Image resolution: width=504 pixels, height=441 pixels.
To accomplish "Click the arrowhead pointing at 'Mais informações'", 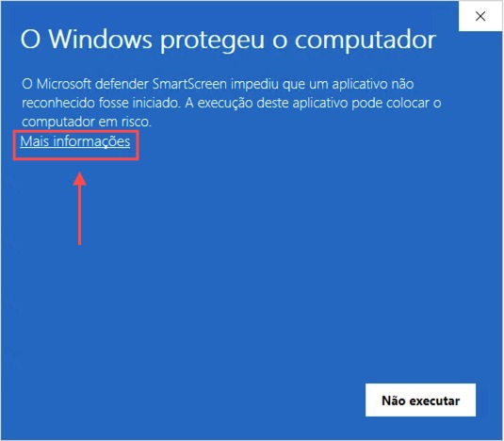I will (x=79, y=179).
